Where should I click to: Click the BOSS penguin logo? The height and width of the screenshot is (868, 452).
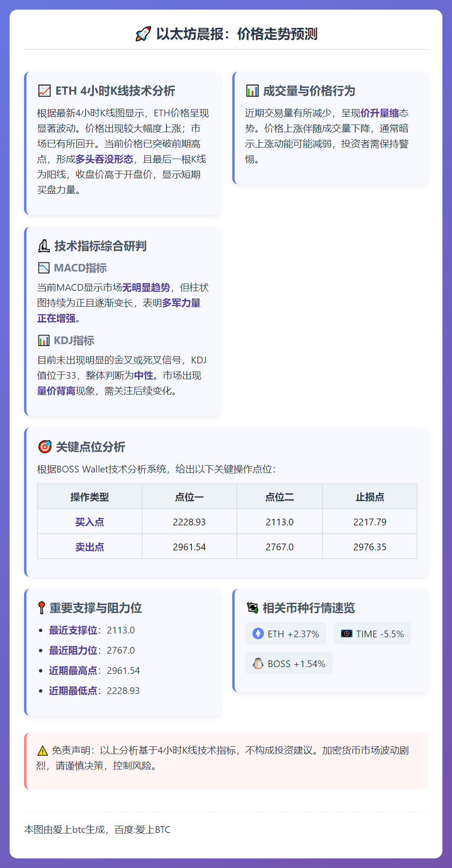point(258,664)
